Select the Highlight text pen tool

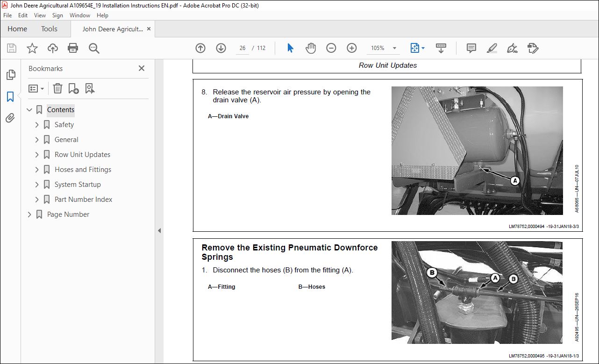pos(492,48)
